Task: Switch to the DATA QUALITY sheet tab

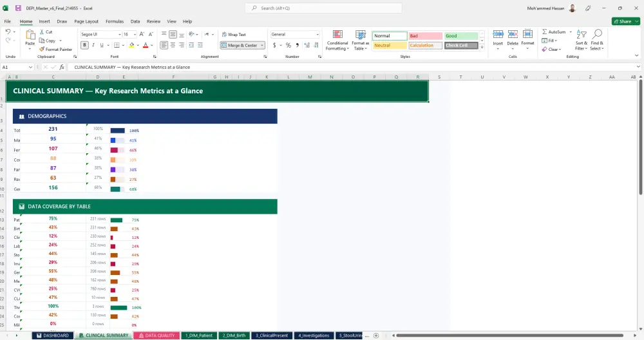Action: [x=156, y=335]
